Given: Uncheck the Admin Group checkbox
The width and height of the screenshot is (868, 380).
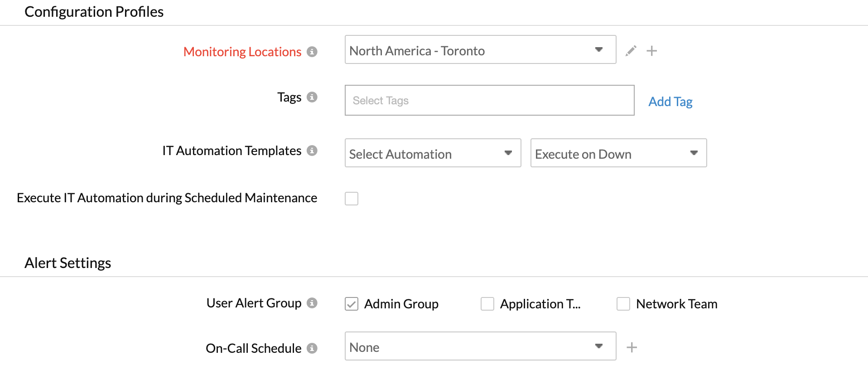Looking at the screenshot, I should coord(352,304).
